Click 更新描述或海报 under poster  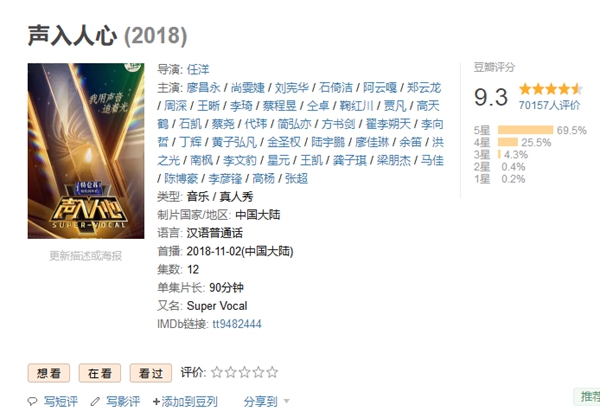86,256
